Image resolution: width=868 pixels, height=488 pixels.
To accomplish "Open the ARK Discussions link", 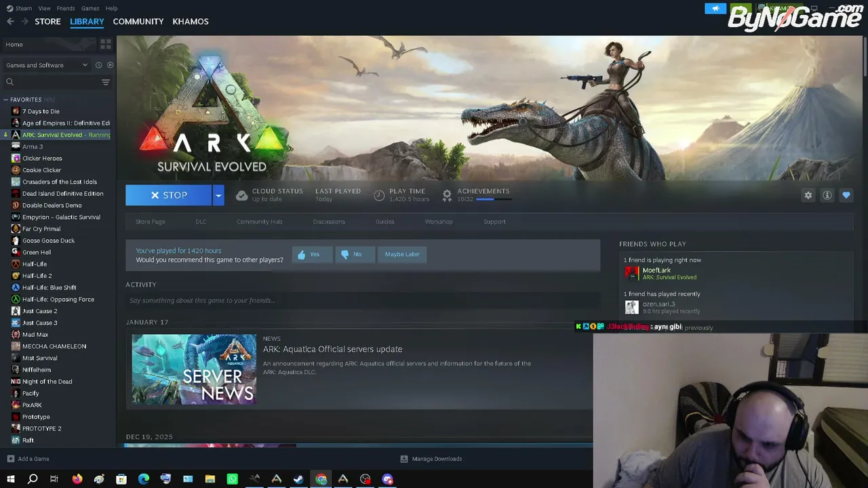I will point(329,222).
